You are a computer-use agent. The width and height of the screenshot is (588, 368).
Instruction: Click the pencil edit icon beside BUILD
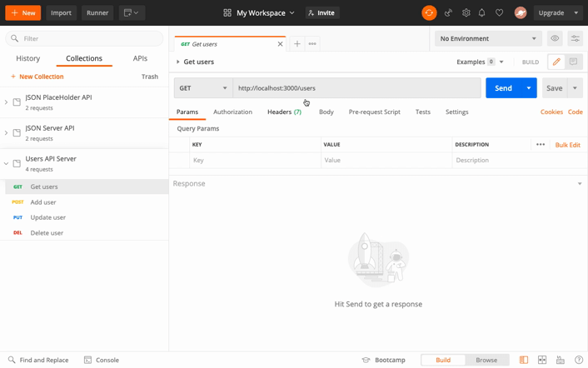coord(556,62)
